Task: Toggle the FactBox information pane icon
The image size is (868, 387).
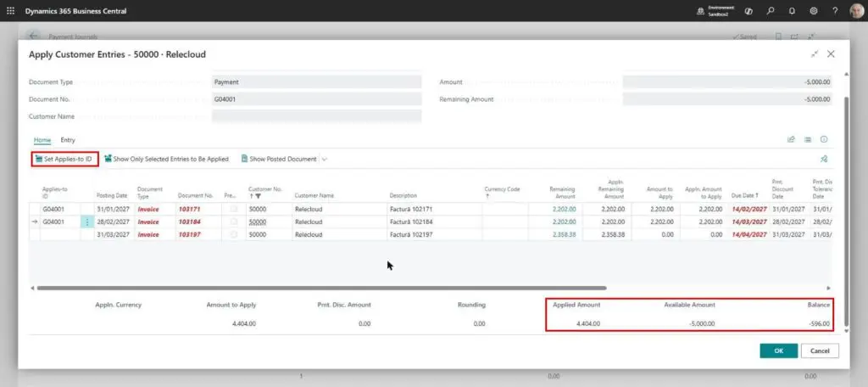Action: [x=824, y=140]
